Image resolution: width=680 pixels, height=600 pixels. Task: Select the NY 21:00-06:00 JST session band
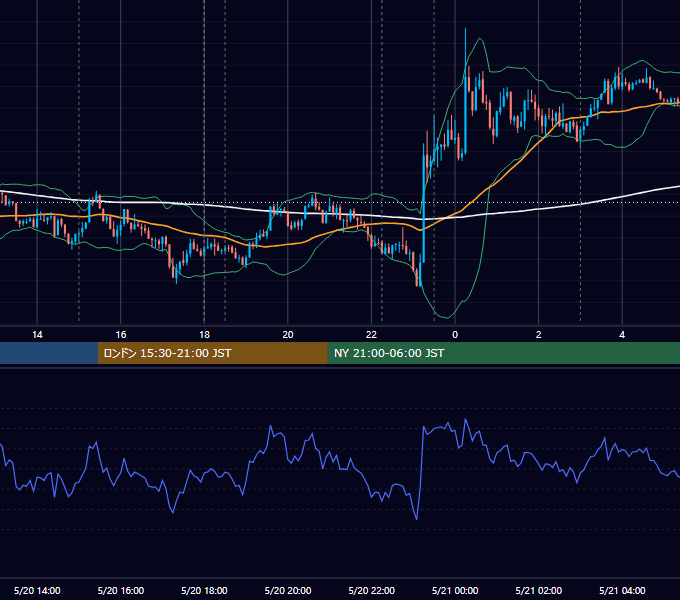pos(503,353)
